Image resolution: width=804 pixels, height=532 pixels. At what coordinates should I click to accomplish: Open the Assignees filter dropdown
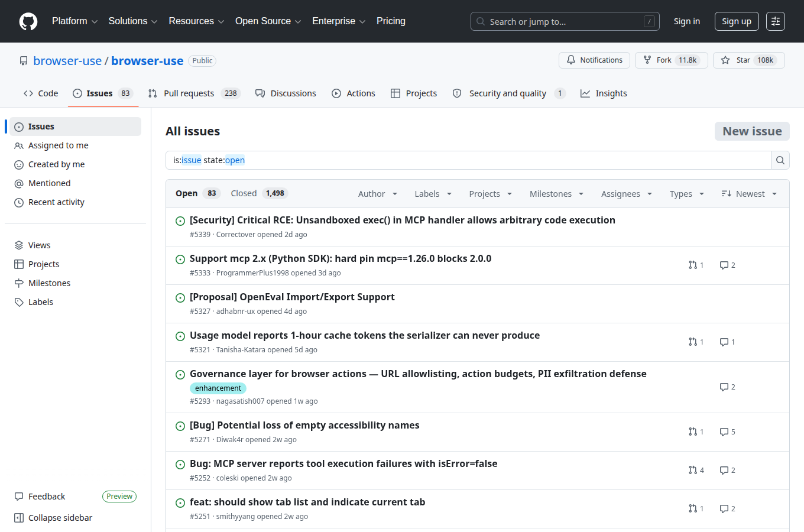point(627,194)
